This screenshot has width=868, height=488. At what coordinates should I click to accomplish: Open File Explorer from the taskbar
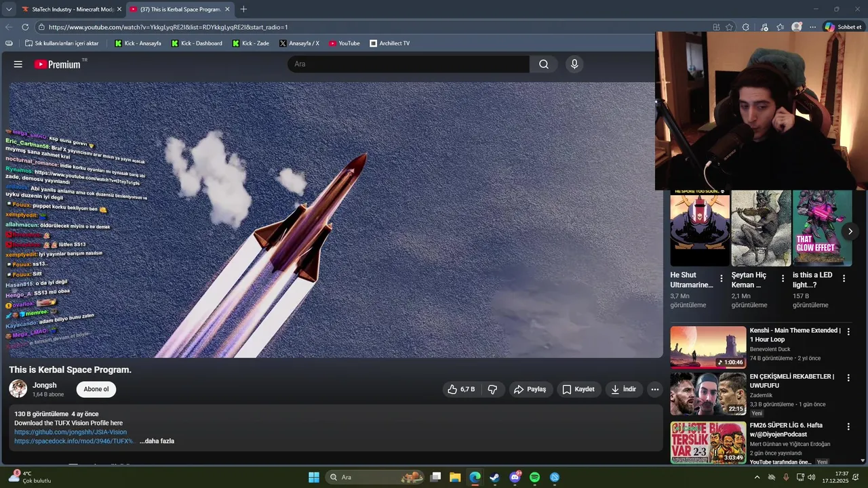[455, 477]
